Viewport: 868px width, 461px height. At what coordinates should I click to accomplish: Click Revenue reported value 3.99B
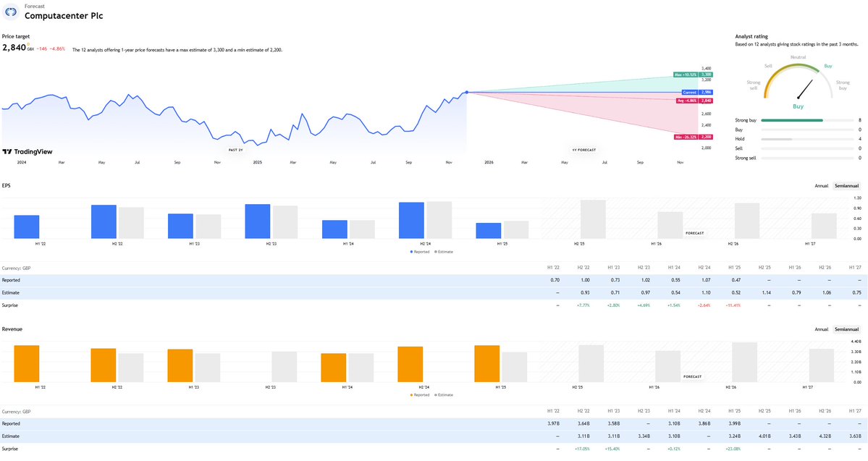pyautogui.click(x=734, y=424)
